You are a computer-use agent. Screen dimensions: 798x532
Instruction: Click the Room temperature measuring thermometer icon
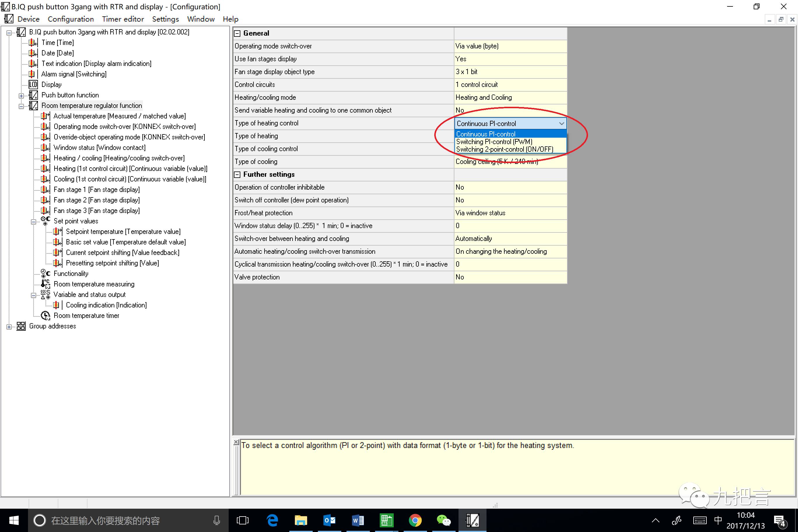point(45,284)
